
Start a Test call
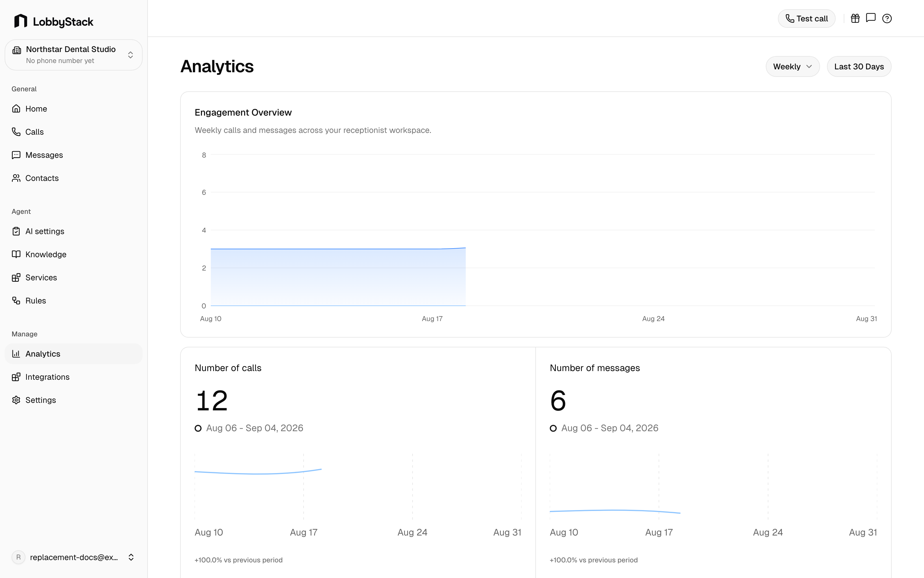click(x=806, y=18)
